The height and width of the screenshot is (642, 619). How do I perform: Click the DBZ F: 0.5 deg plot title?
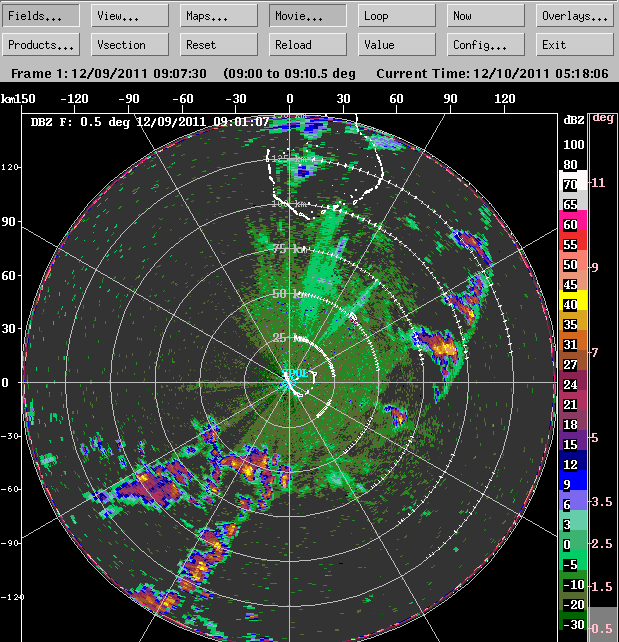tap(150, 122)
